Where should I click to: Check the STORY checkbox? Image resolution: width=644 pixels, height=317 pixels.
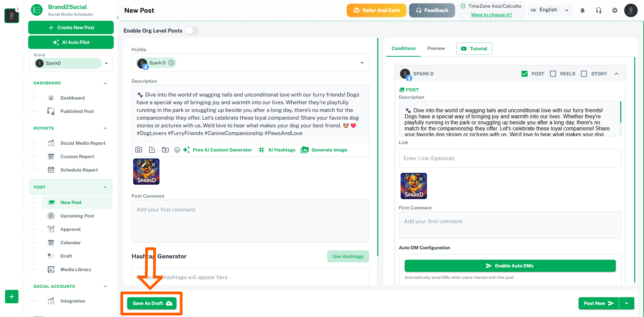(584, 74)
